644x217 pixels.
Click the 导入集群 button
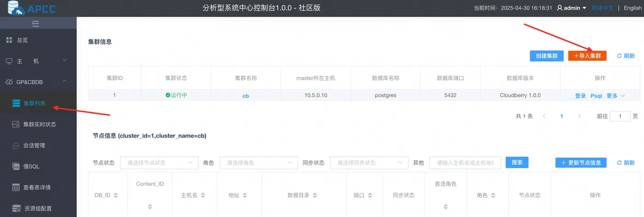[587, 56]
